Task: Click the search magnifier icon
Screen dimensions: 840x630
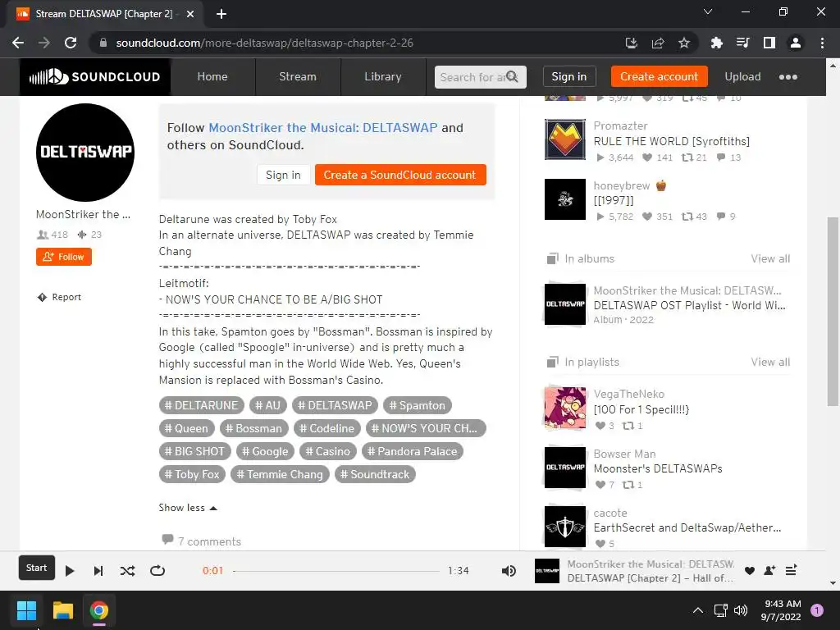Action: [512, 76]
